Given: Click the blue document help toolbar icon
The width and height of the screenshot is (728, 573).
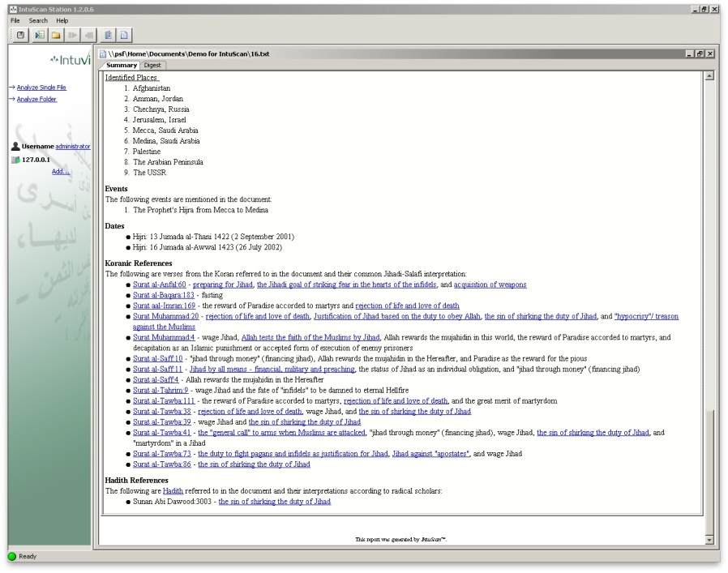Looking at the screenshot, I should (x=108, y=35).
